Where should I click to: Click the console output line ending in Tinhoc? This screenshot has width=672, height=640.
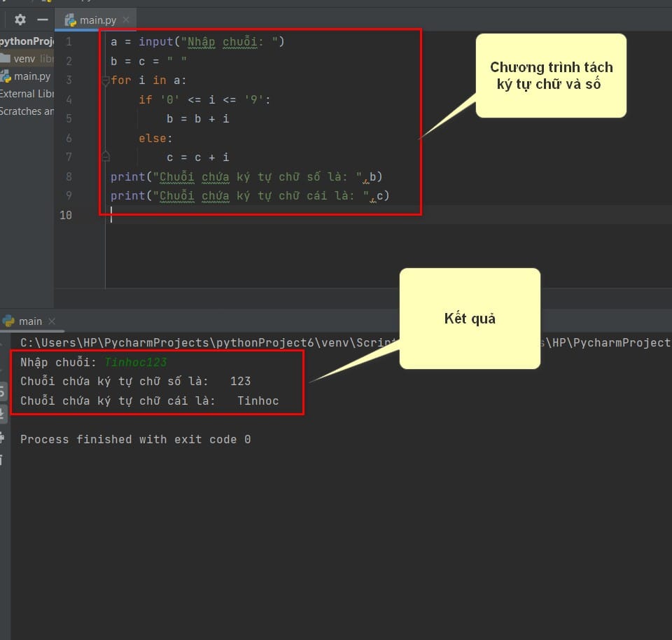pos(150,401)
